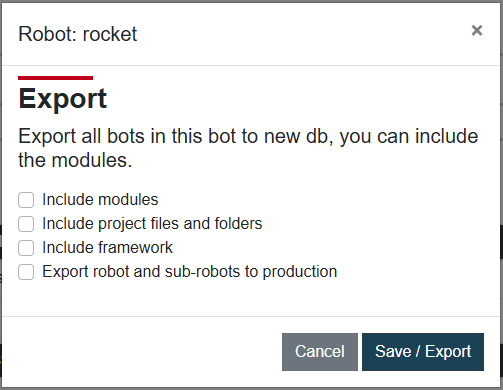Select the "Include framework" label text

107,248
